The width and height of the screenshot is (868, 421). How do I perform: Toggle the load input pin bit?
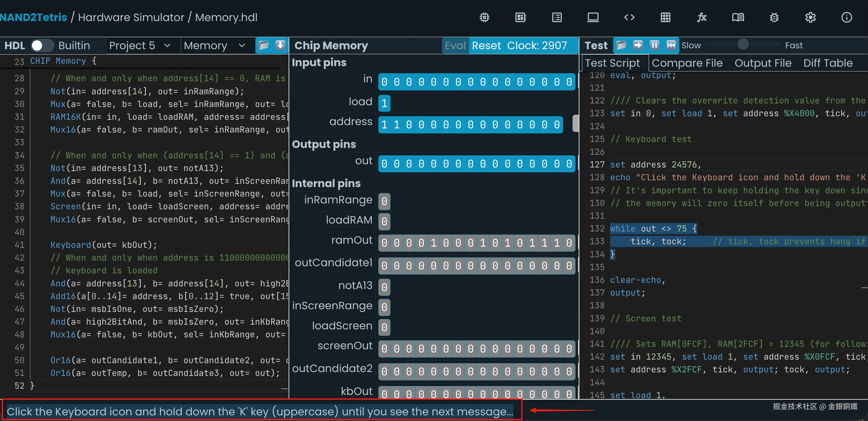pos(384,103)
